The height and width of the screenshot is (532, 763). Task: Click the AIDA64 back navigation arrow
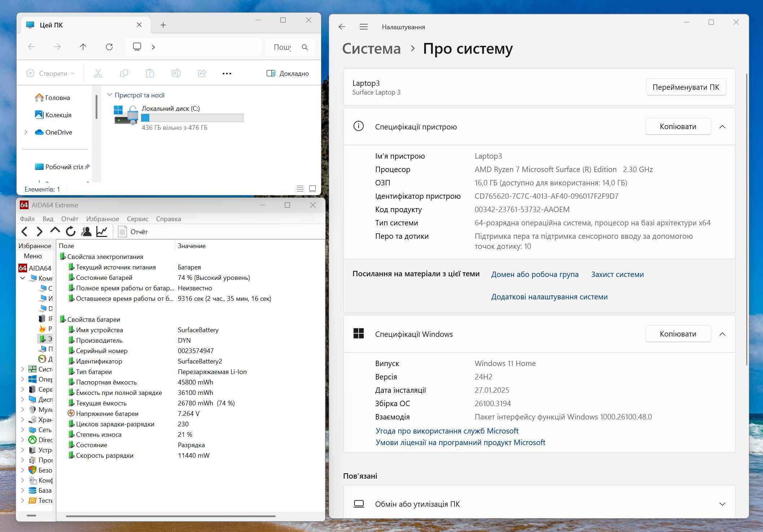[25, 232]
